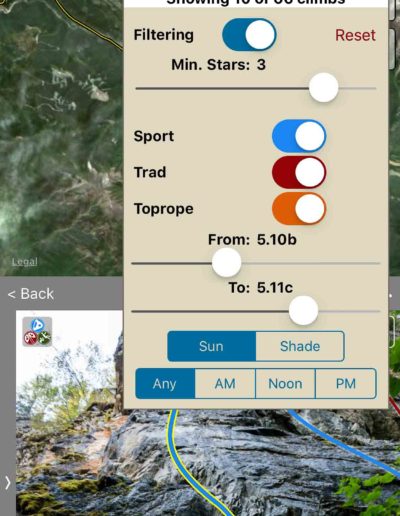Select the Sun segment
400x516 pixels.
(211, 346)
